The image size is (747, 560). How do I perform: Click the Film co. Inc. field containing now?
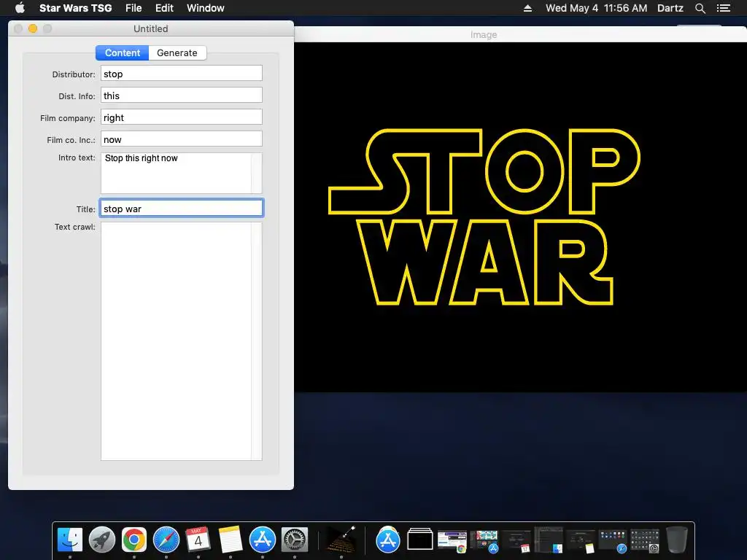(x=182, y=139)
